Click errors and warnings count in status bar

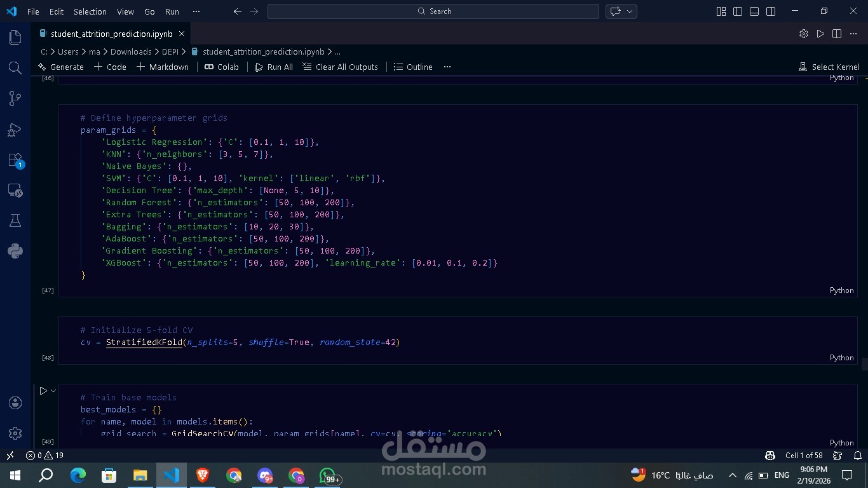pos(44,456)
